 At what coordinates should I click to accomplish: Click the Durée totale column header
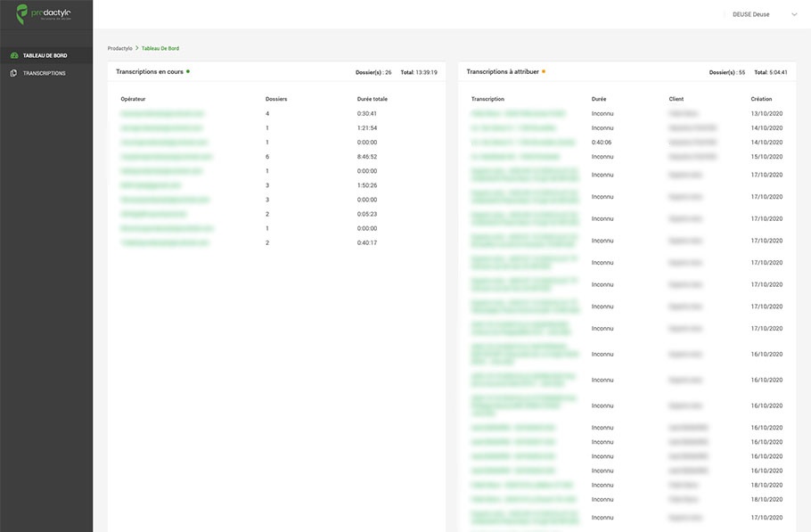click(x=372, y=99)
